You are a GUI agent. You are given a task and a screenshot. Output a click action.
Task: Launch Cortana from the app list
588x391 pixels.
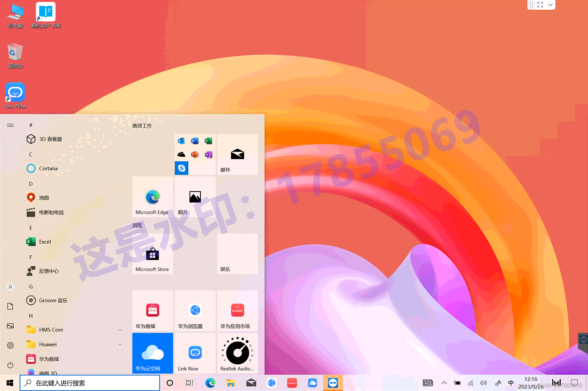coord(74,168)
